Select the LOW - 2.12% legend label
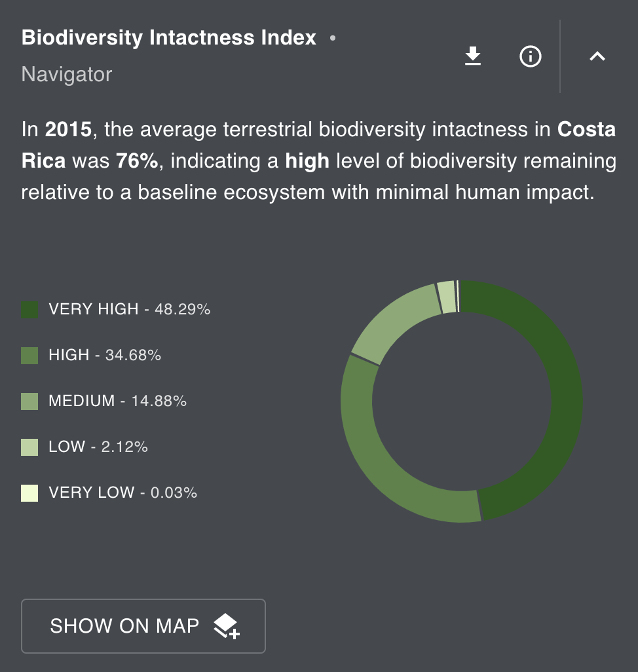 (98, 447)
